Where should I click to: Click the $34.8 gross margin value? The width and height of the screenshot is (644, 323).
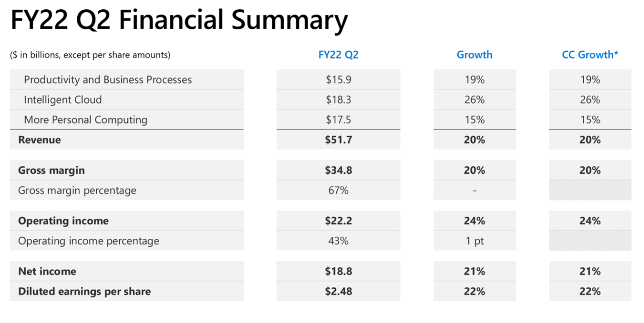pos(338,170)
